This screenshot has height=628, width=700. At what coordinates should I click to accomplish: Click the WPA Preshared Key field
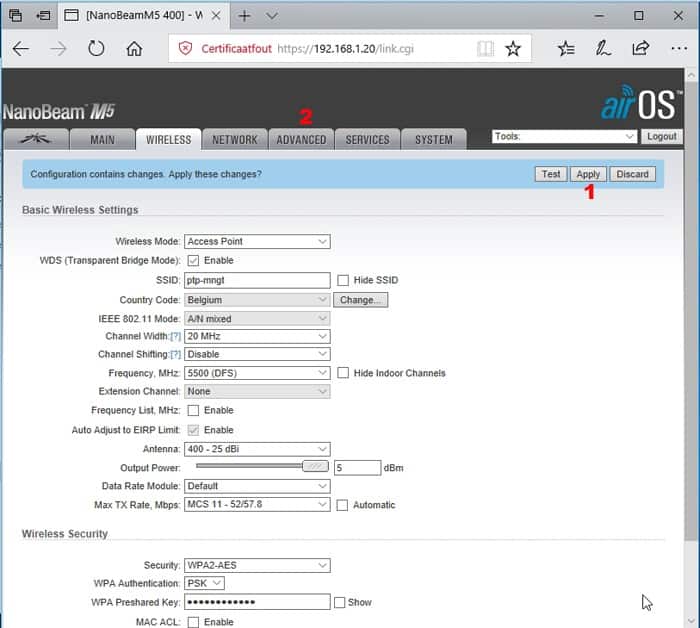click(x=257, y=602)
